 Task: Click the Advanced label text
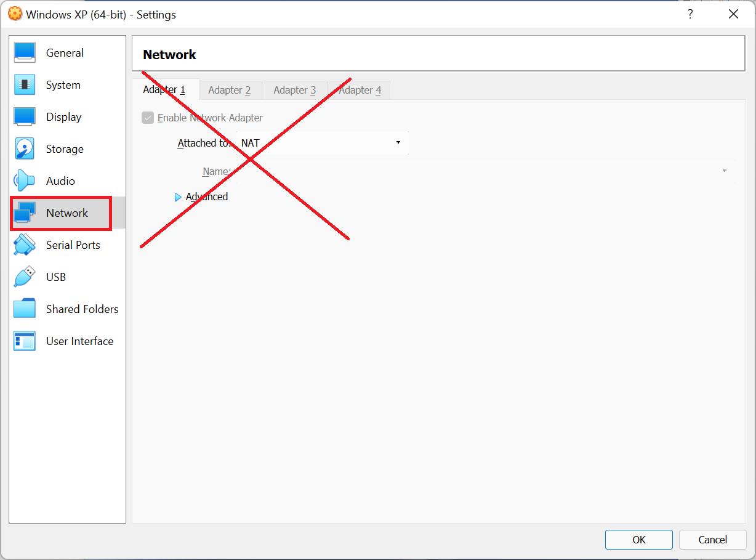click(x=207, y=197)
